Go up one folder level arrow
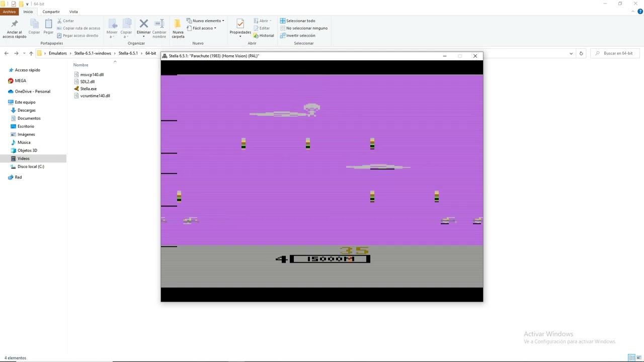This screenshot has height=362, width=644. coord(31,53)
